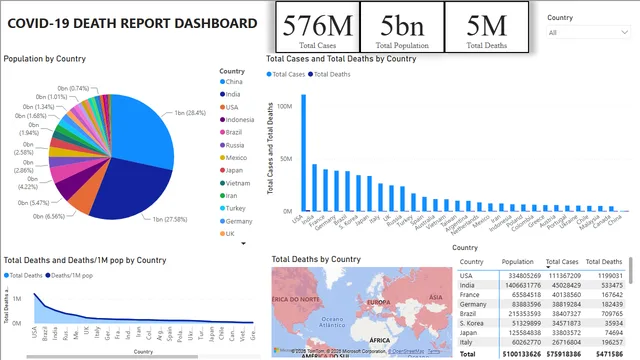
Task: Click the Total Deaths legend item of bar chart
Action: (329, 74)
